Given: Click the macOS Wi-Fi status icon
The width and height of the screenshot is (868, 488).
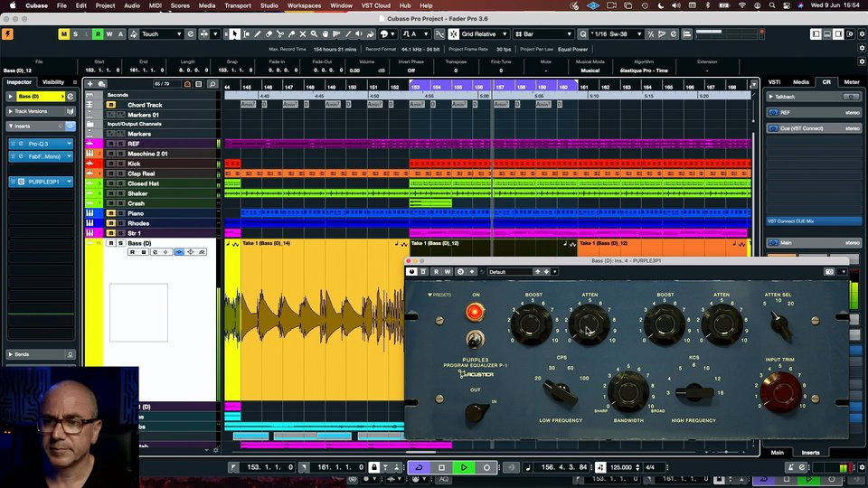Looking at the screenshot, I should (x=741, y=5).
